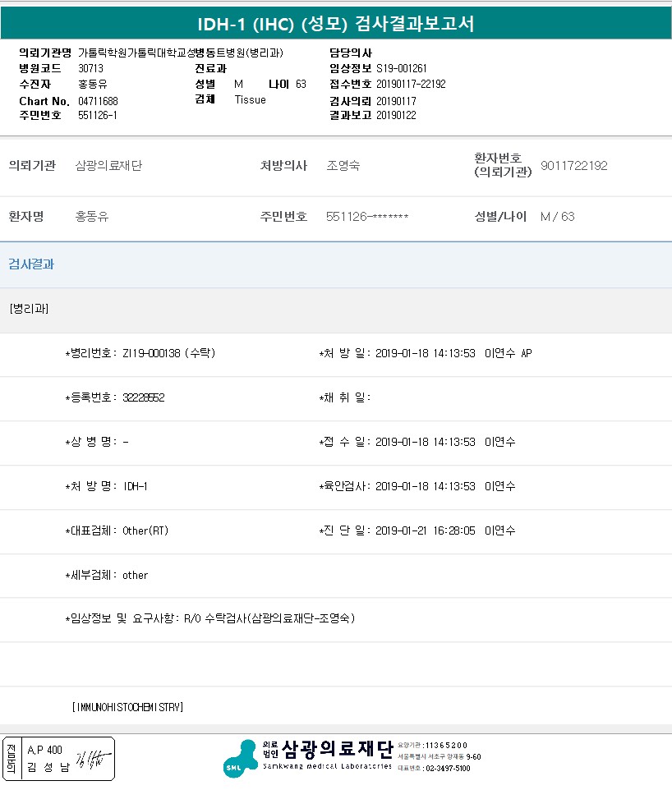Click the 등록번호 32228552 field
This screenshot has height=790, width=672.
pyautogui.click(x=143, y=397)
